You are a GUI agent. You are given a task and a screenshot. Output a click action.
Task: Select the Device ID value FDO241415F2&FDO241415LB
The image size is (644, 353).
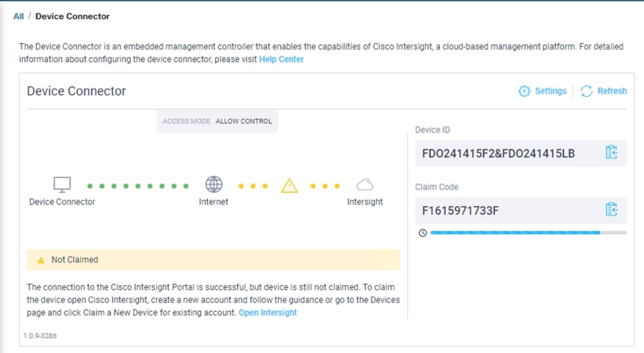pos(498,154)
